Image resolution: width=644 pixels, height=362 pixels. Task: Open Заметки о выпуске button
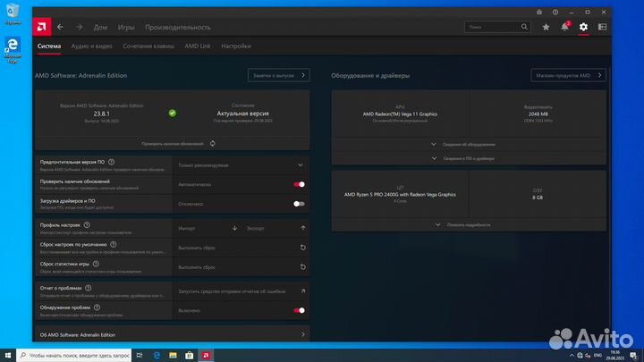point(279,75)
